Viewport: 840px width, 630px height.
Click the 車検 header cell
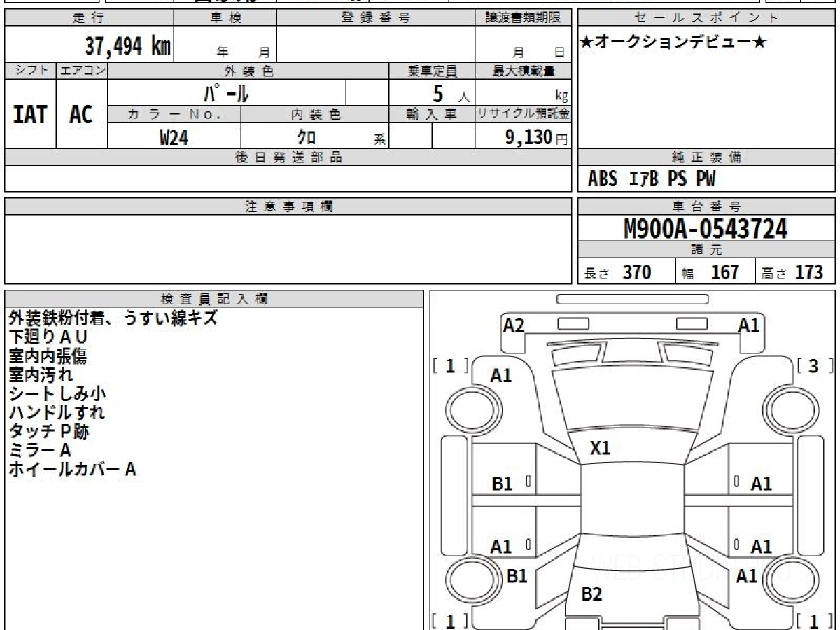225,18
